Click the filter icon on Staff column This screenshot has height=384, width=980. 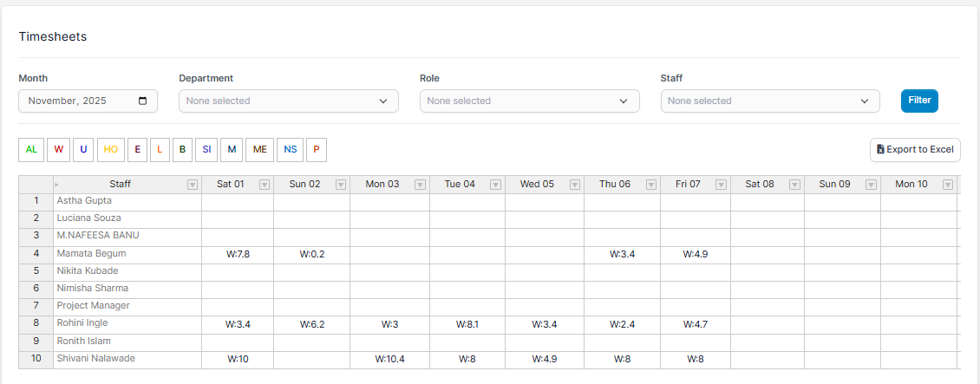tap(193, 185)
